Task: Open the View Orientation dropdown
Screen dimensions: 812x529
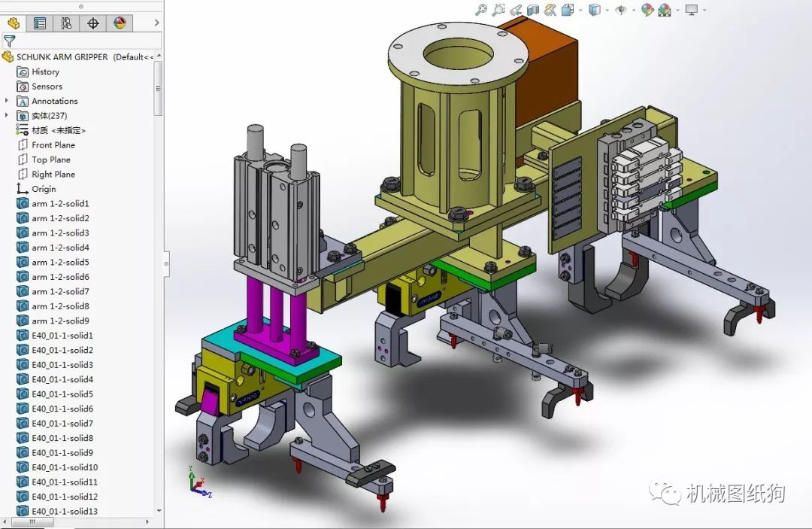Action: point(568,10)
